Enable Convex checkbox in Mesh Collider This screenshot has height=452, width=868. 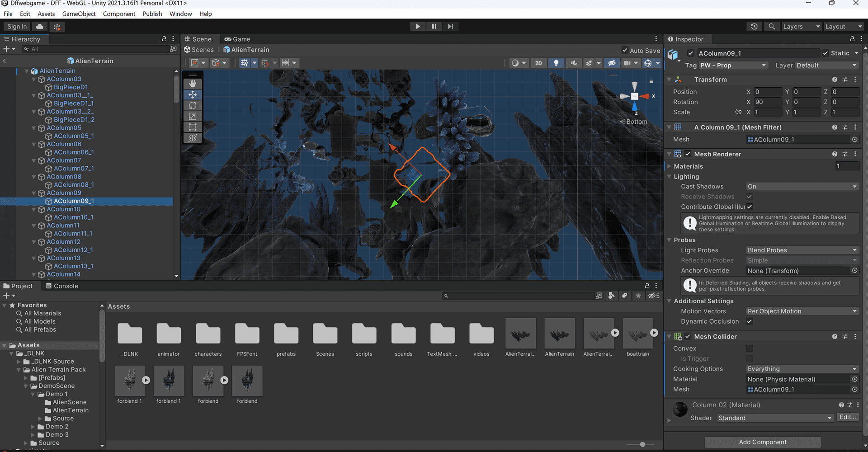pyautogui.click(x=750, y=348)
